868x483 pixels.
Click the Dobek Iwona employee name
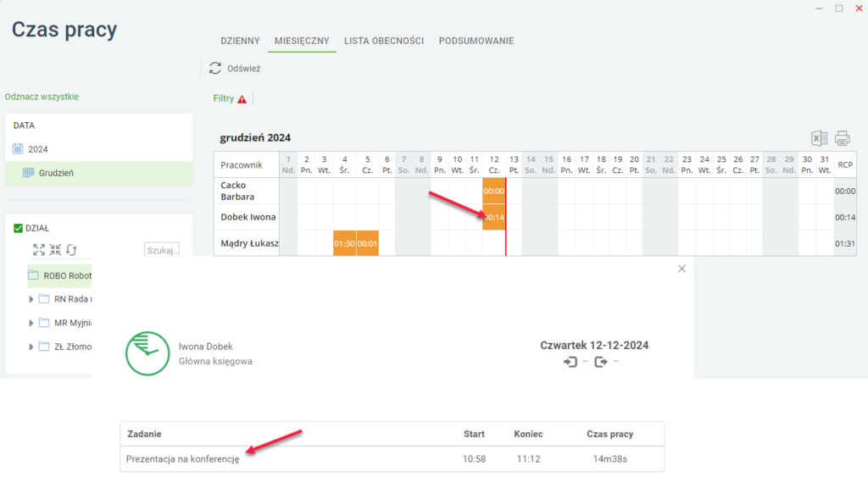coord(248,217)
